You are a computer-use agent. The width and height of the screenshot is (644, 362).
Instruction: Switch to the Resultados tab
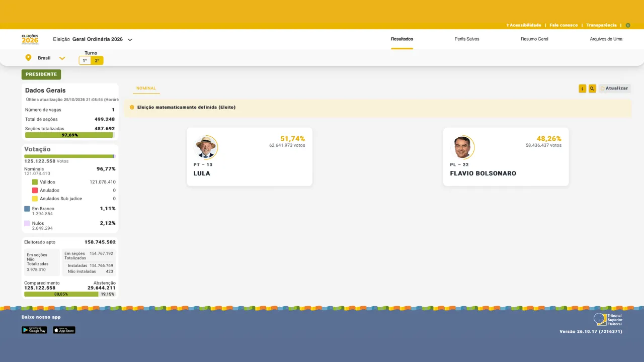pyautogui.click(x=402, y=39)
